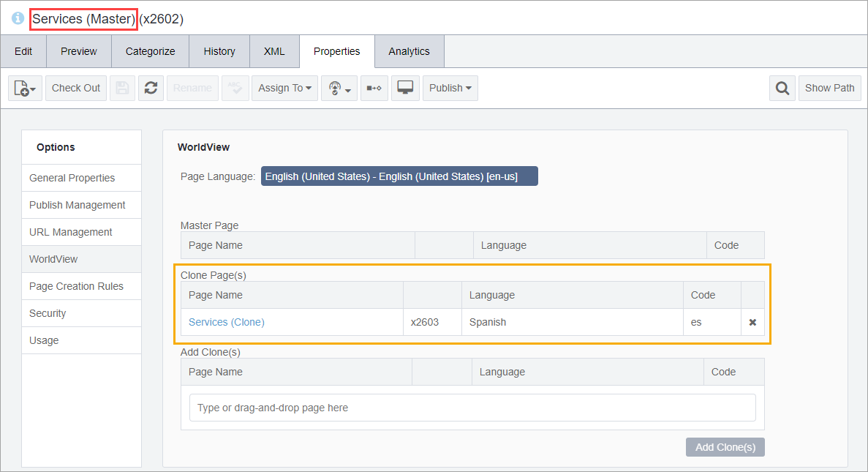868x472 pixels.
Task: Open the New page icon dropdown
Action: (25, 88)
